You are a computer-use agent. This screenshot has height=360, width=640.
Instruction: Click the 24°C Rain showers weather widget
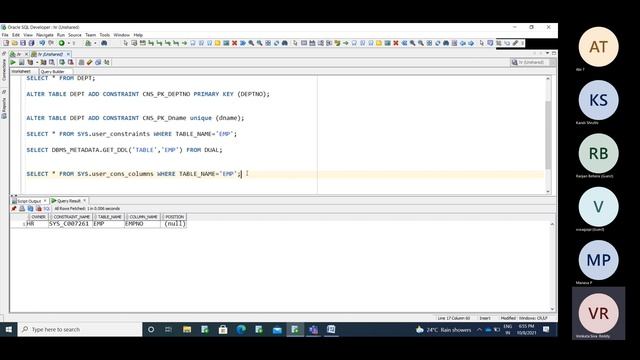coord(443,330)
